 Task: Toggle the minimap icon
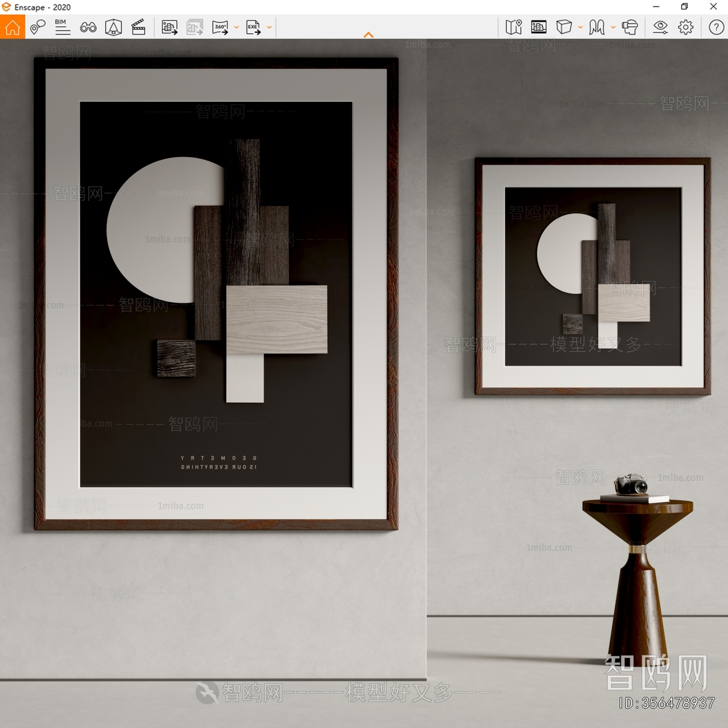point(514,27)
